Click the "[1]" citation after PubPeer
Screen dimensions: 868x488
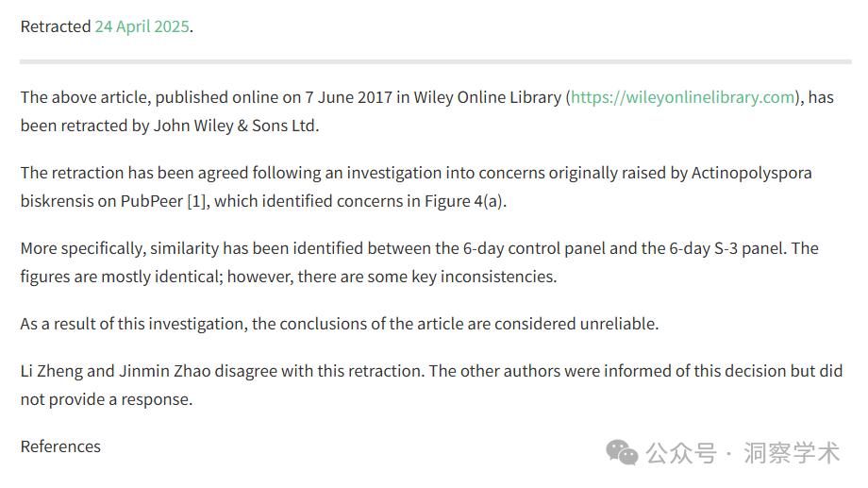(198, 201)
